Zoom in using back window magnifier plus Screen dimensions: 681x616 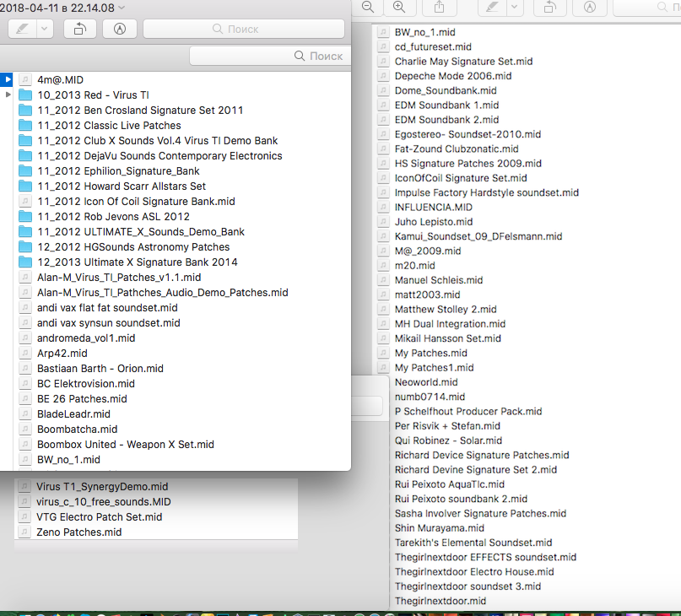(399, 7)
